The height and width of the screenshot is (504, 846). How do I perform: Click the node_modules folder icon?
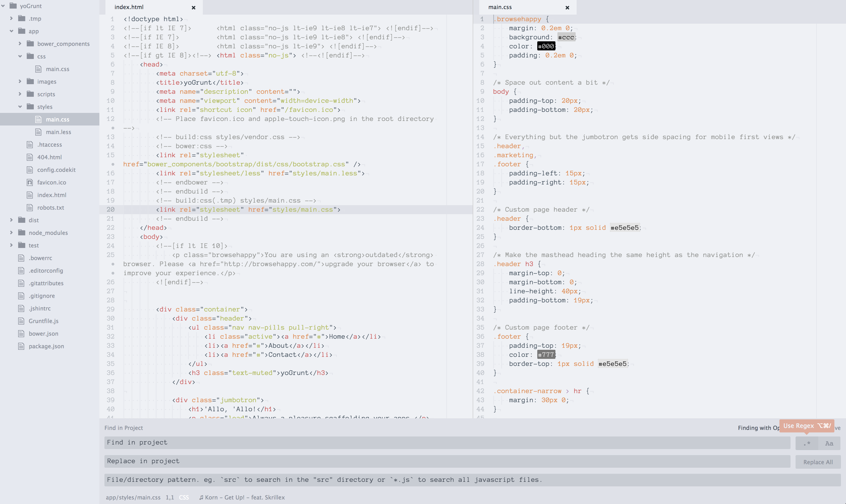point(22,233)
